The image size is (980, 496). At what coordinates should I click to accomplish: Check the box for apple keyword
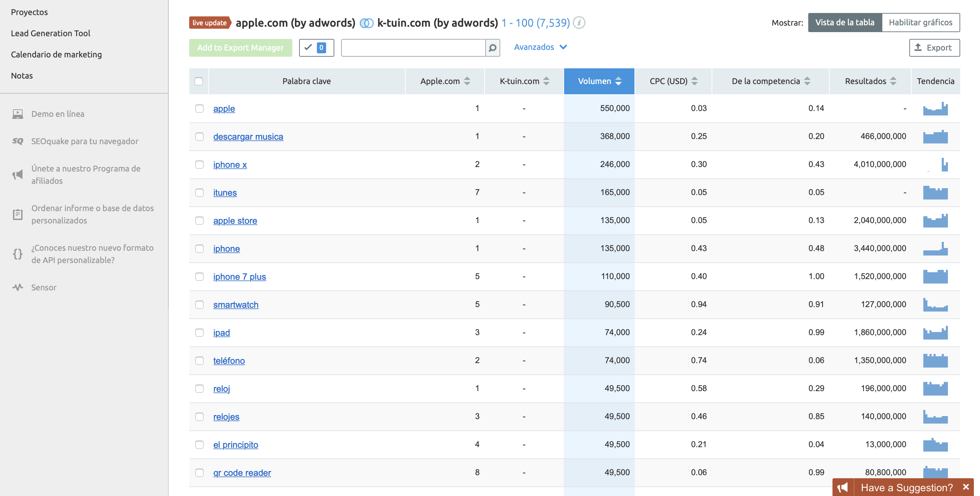(199, 109)
